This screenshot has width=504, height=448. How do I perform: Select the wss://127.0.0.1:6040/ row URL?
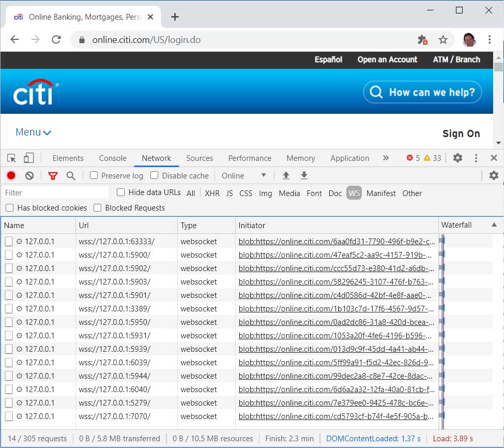click(x=114, y=390)
